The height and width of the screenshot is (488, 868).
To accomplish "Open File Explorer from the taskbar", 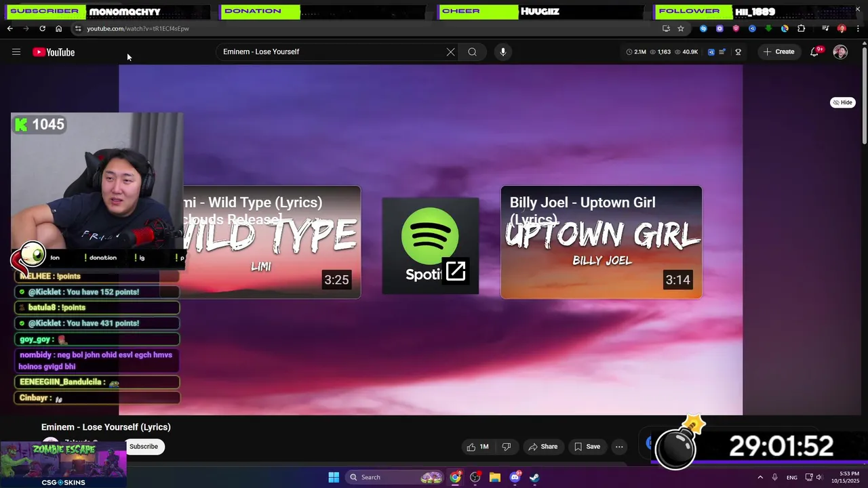I will [x=495, y=477].
